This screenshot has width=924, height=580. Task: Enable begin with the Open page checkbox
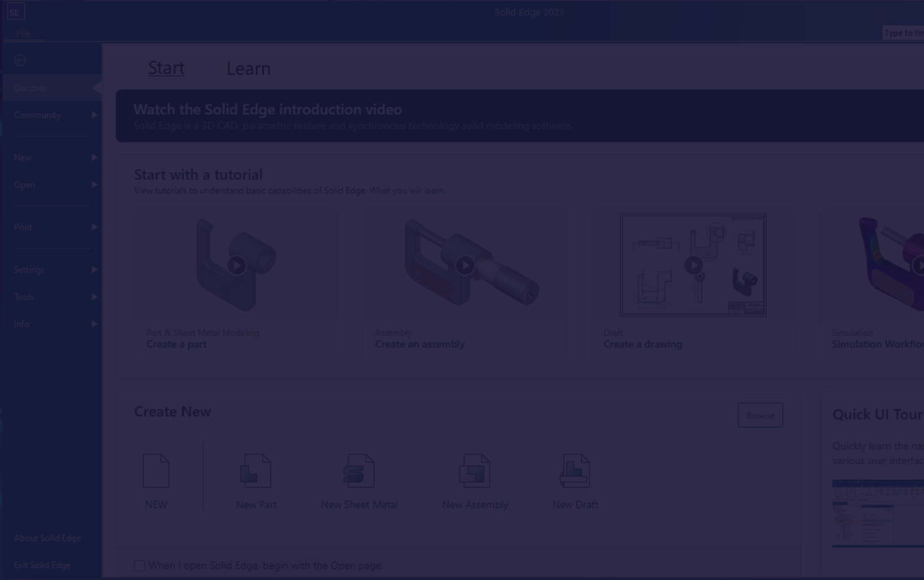click(139, 566)
